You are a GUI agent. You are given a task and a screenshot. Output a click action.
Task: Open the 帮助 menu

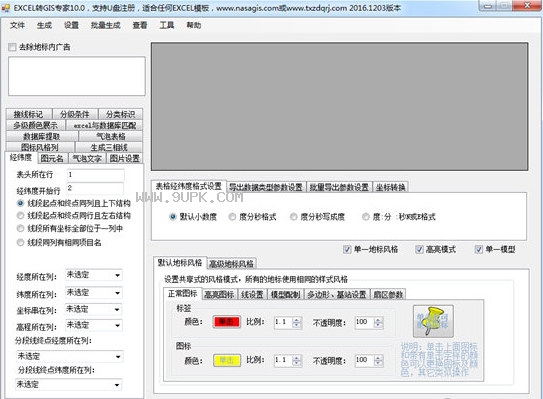[194, 25]
